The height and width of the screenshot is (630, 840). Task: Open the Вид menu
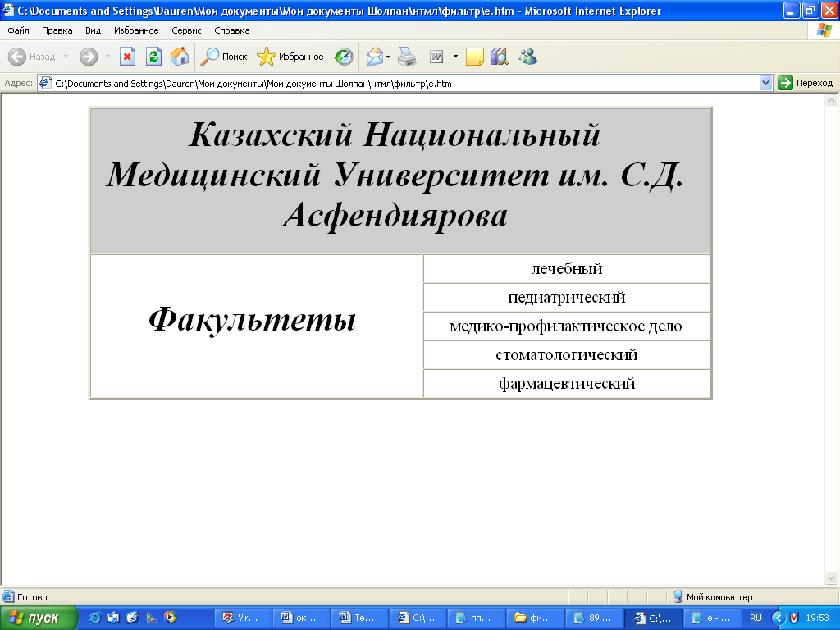tap(93, 30)
